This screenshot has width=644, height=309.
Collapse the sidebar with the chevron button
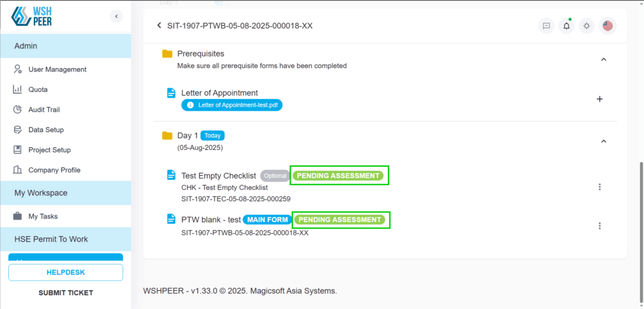coord(116,16)
